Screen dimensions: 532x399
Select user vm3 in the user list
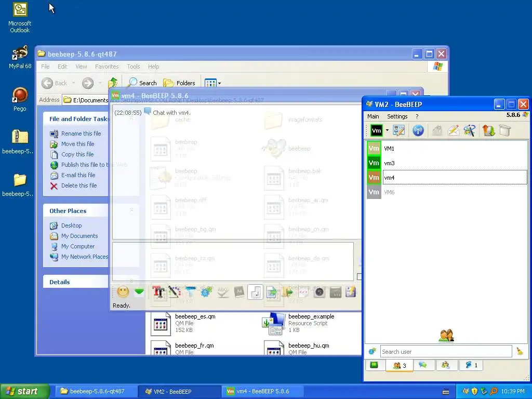447,163
